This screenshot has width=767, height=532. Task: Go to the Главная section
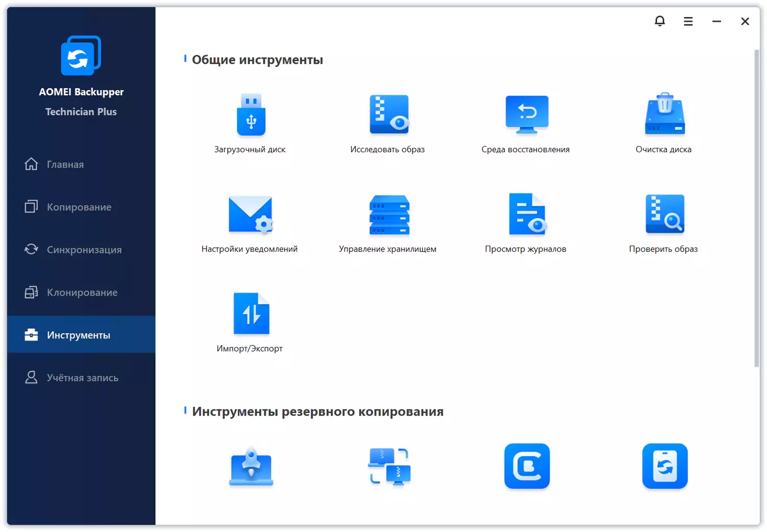[x=81, y=164]
